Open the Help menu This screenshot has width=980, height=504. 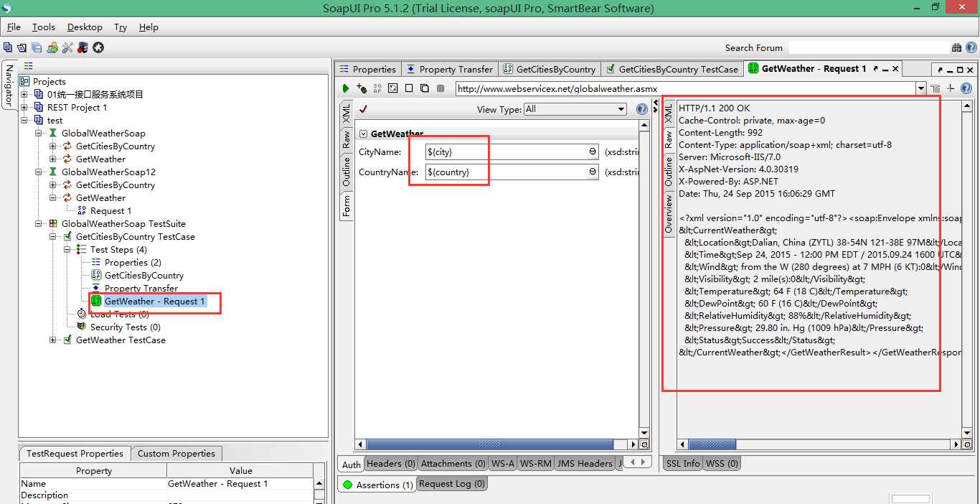click(x=149, y=27)
